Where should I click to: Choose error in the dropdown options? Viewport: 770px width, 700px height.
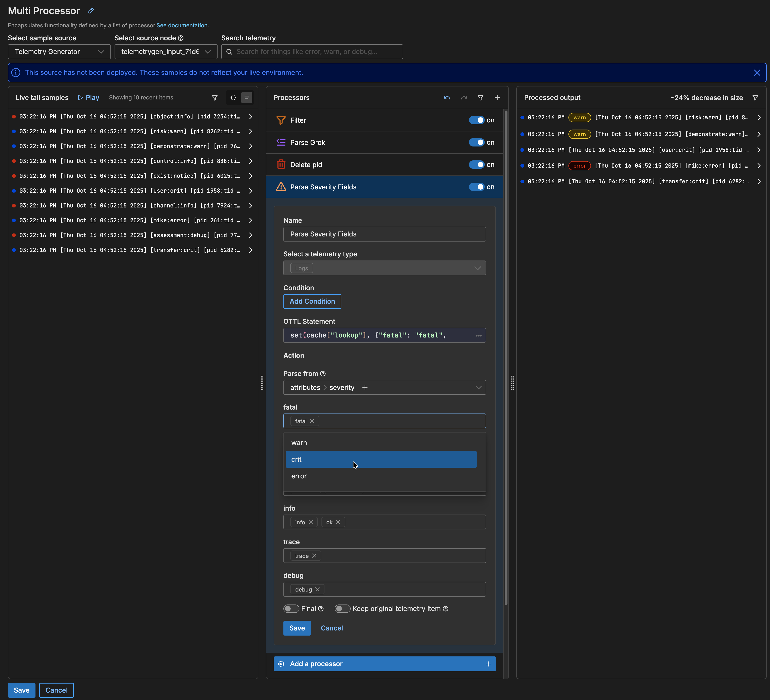tap(299, 476)
